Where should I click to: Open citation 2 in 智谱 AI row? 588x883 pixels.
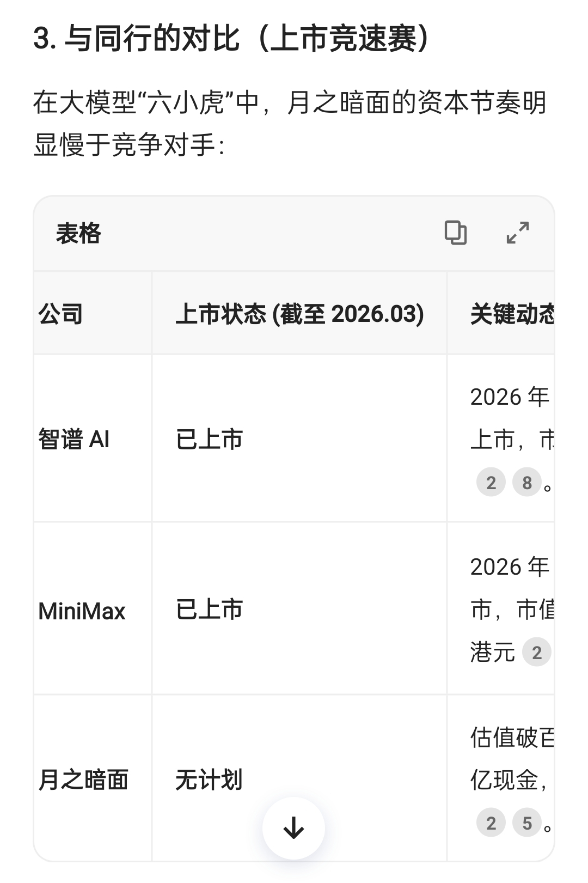click(491, 483)
